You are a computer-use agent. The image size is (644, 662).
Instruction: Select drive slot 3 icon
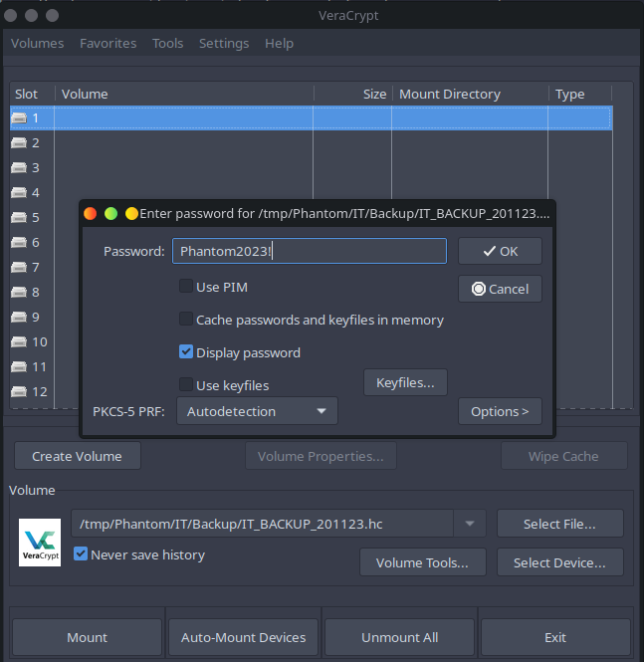[x=19, y=167]
